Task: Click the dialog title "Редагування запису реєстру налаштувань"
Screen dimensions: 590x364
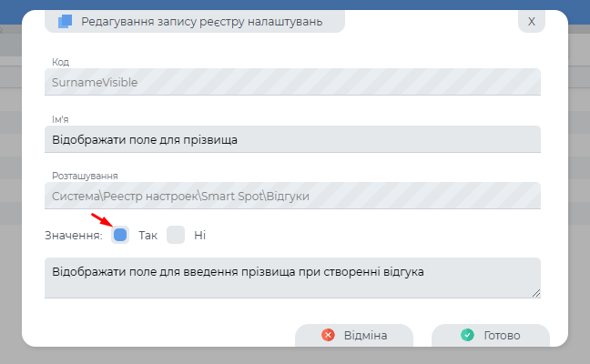Action: point(202,21)
